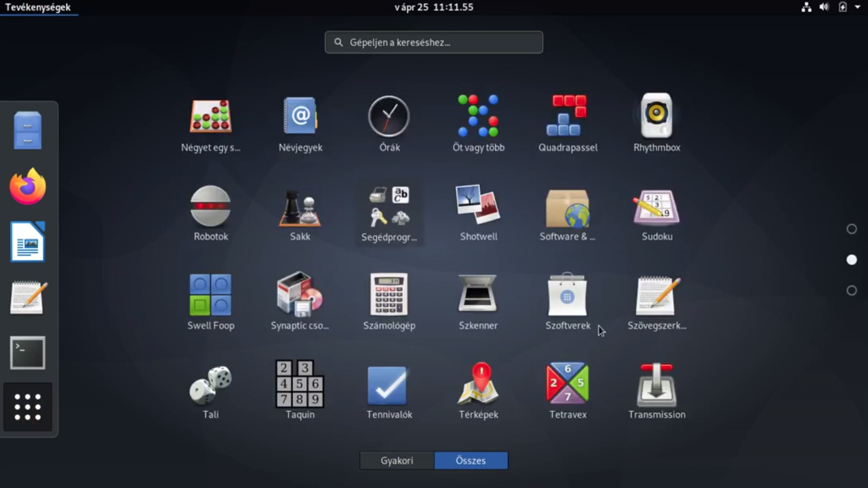
Task: Select the Összes tab
Action: coord(471,461)
